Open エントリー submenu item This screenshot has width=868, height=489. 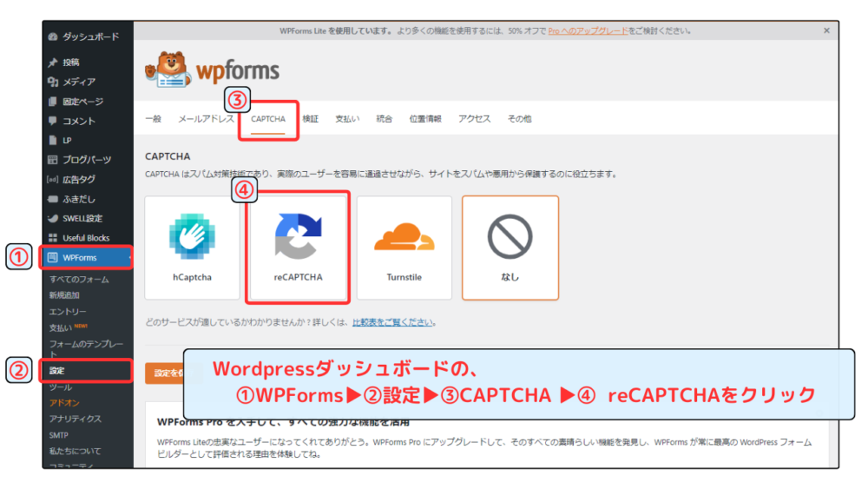68,311
